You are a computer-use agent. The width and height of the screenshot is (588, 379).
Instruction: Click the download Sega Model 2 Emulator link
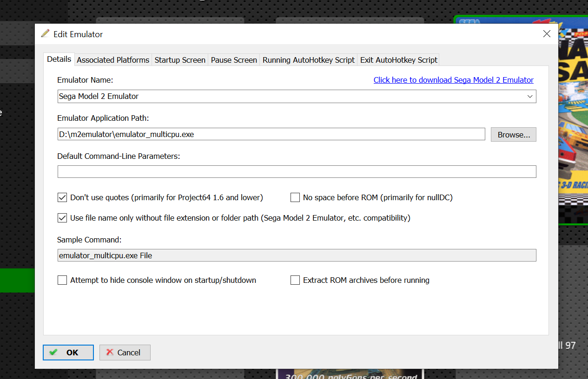[x=454, y=80]
